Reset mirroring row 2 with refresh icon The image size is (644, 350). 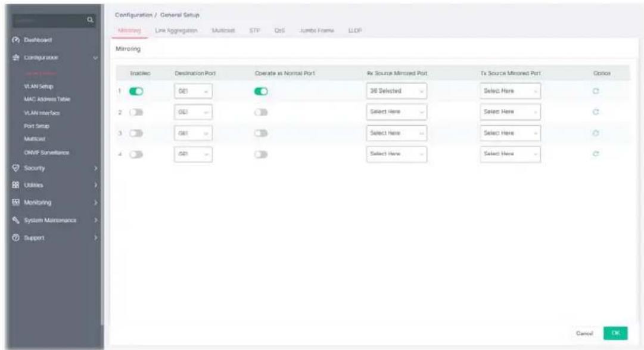pyautogui.click(x=596, y=112)
